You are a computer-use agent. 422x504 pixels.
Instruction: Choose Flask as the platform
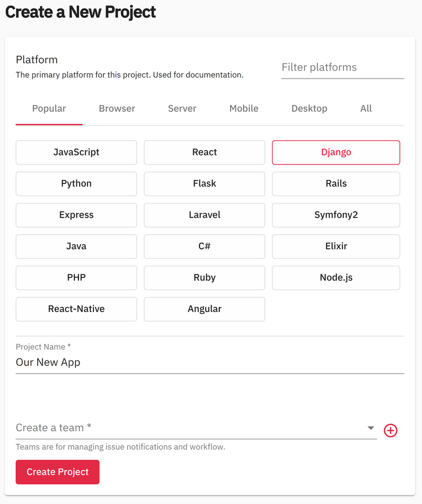204,183
